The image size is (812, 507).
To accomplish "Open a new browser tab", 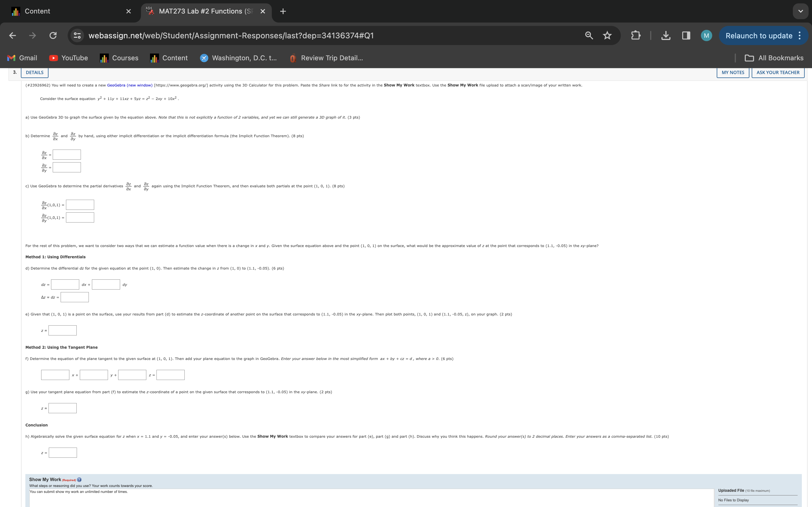I will point(283,11).
